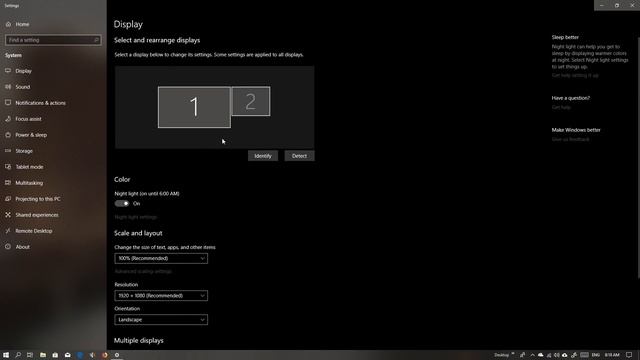The image size is (640, 360).
Task: Open File Explorer from taskbar
Action: coord(42,355)
